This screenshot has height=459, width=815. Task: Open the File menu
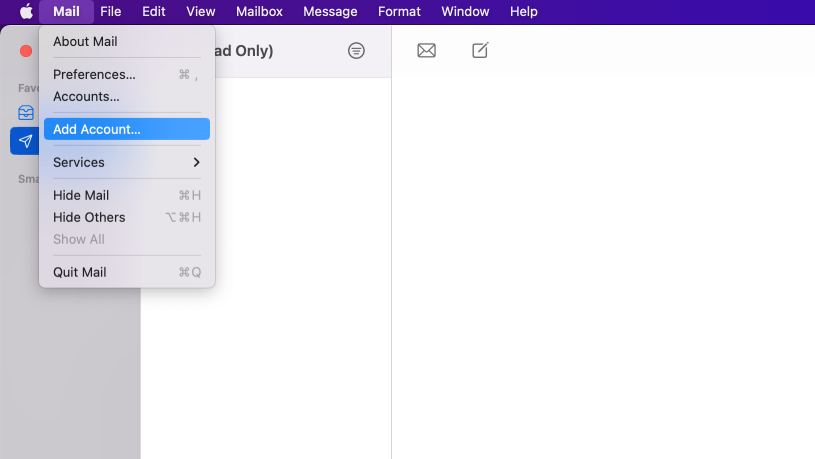click(x=110, y=12)
